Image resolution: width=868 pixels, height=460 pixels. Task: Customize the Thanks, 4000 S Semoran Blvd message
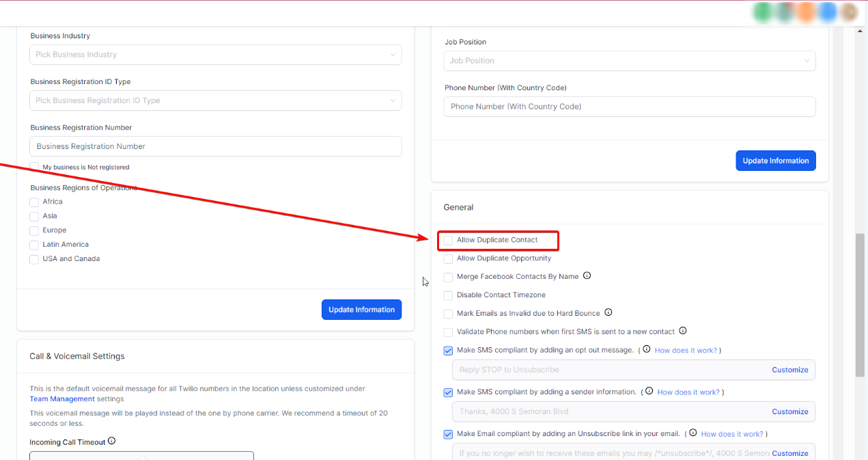click(790, 411)
